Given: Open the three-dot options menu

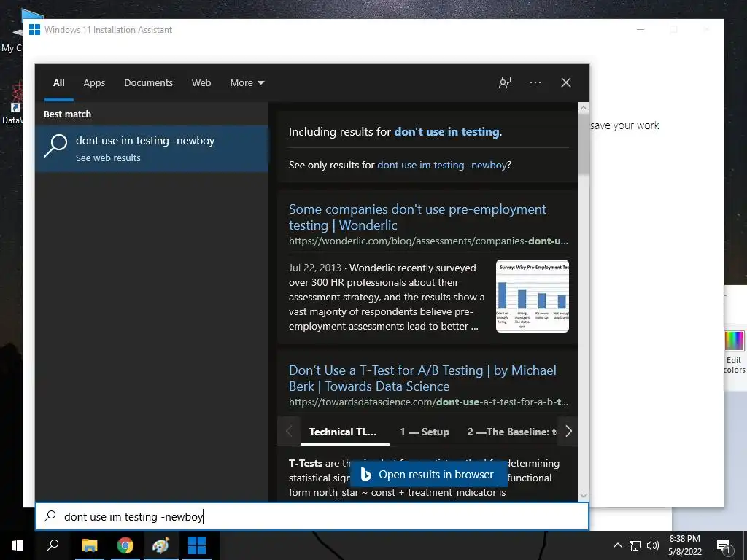Looking at the screenshot, I should click(x=535, y=82).
